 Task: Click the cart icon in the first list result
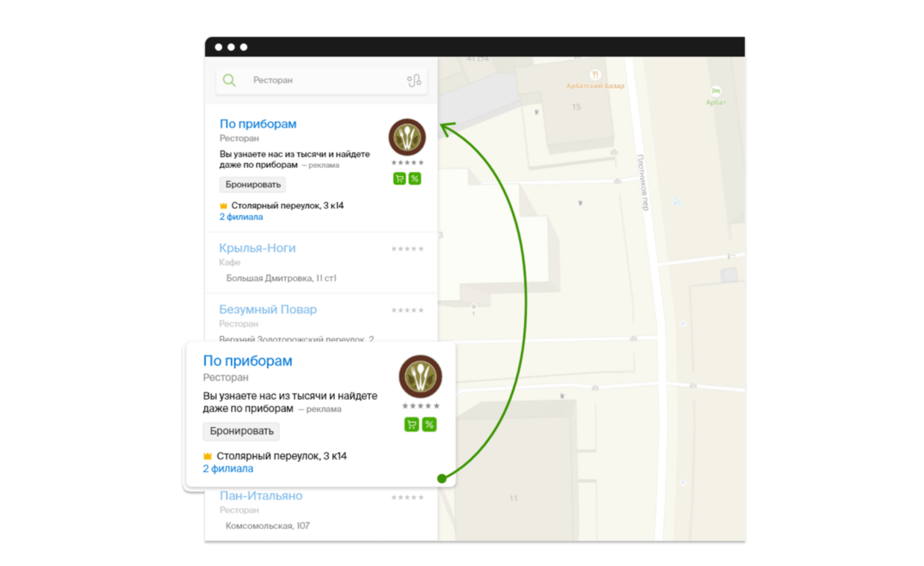pyautogui.click(x=399, y=179)
